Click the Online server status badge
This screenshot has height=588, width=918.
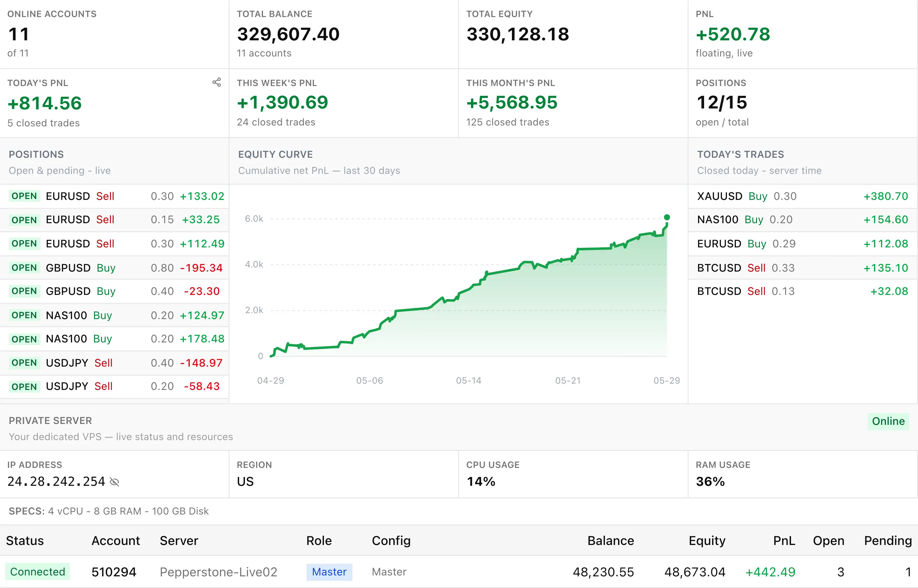tap(888, 421)
